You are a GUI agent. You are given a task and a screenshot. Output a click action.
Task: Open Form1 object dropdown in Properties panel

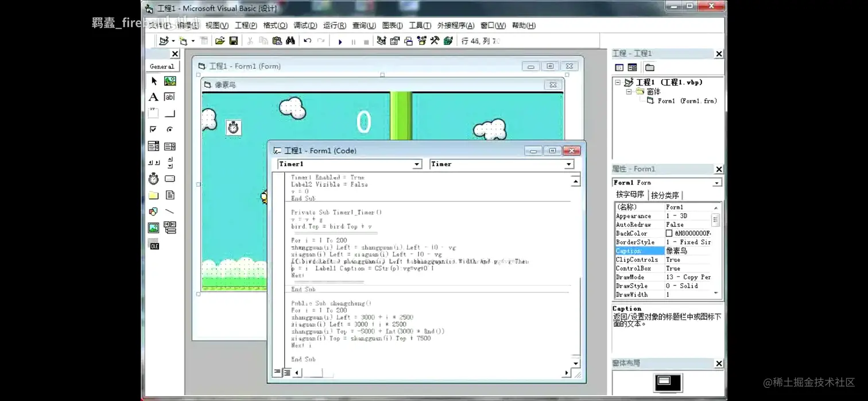717,183
